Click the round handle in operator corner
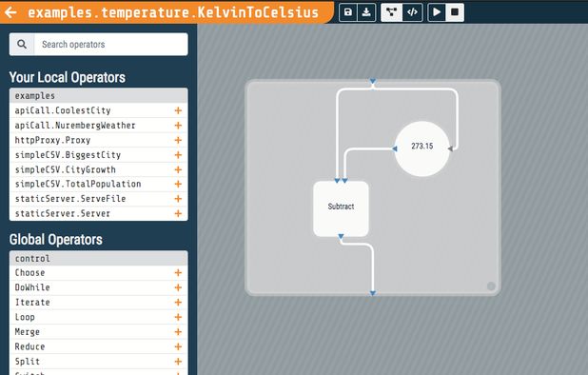The width and height of the screenshot is (588, 375). 491,286
